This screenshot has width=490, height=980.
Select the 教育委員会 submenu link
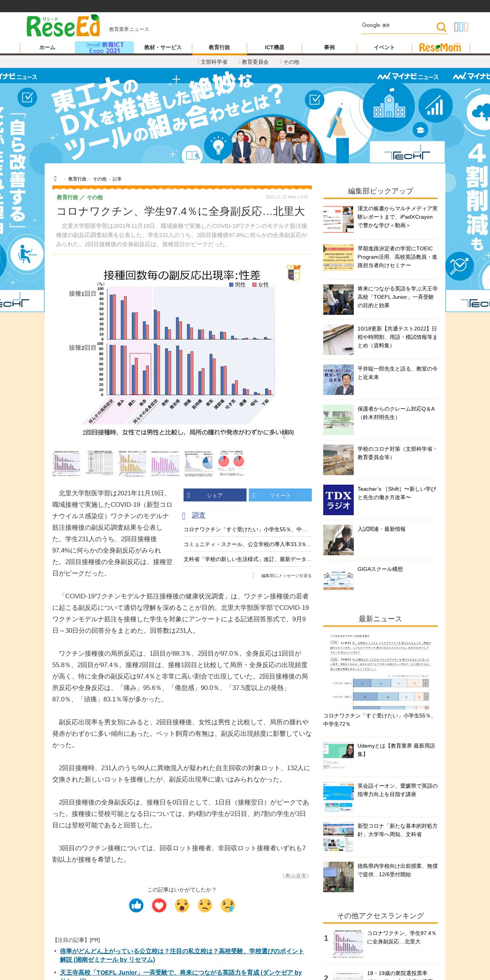(254, 62)
